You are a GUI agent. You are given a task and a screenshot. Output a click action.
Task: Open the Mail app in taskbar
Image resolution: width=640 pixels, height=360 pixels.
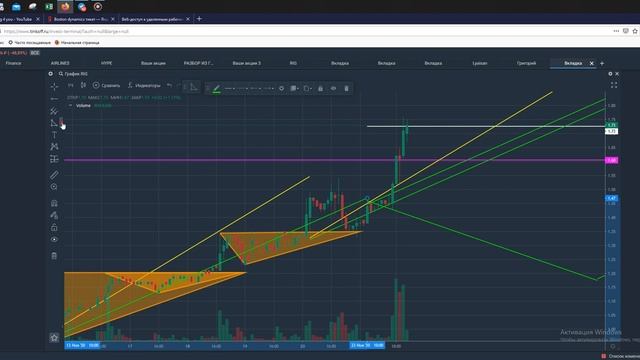[x=16, y=7]
